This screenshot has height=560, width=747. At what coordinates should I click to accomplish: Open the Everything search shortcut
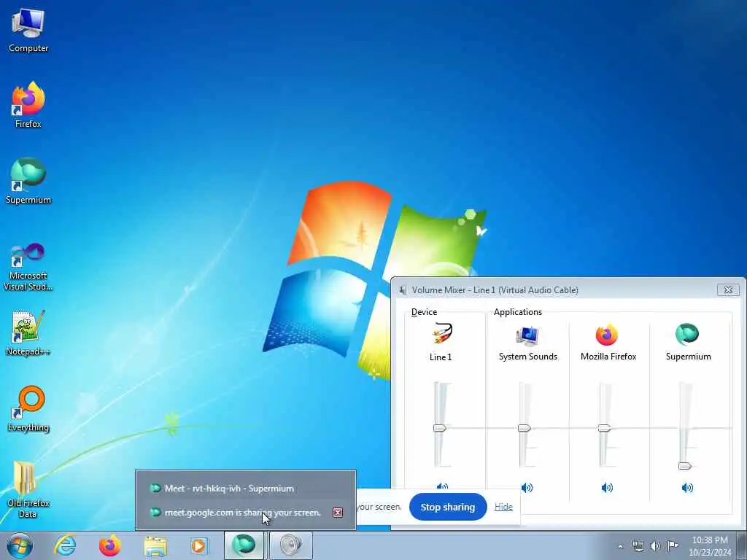[x=28, y=408]
